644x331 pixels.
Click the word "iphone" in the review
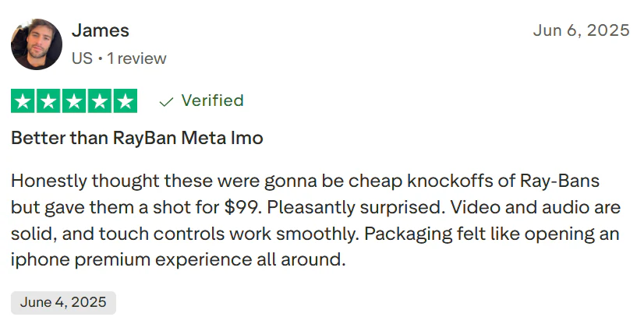pos(36,260)
